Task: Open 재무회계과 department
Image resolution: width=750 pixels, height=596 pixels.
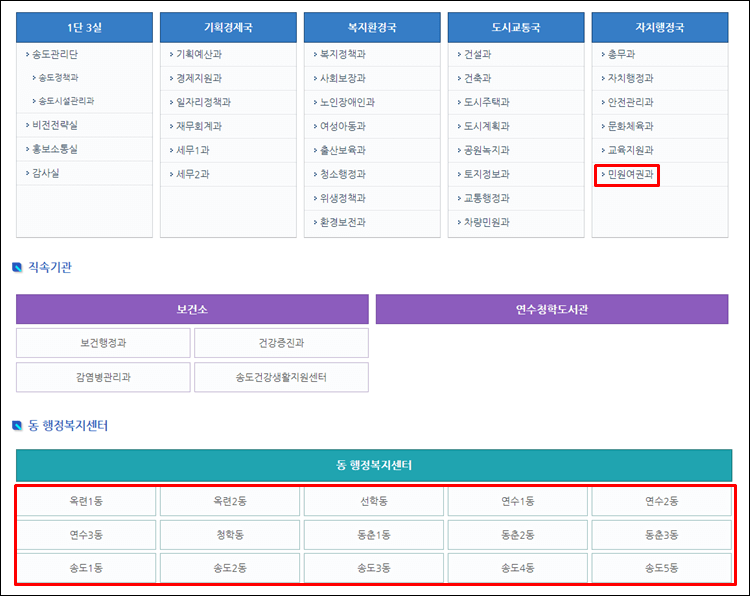Action: point(199,126)
